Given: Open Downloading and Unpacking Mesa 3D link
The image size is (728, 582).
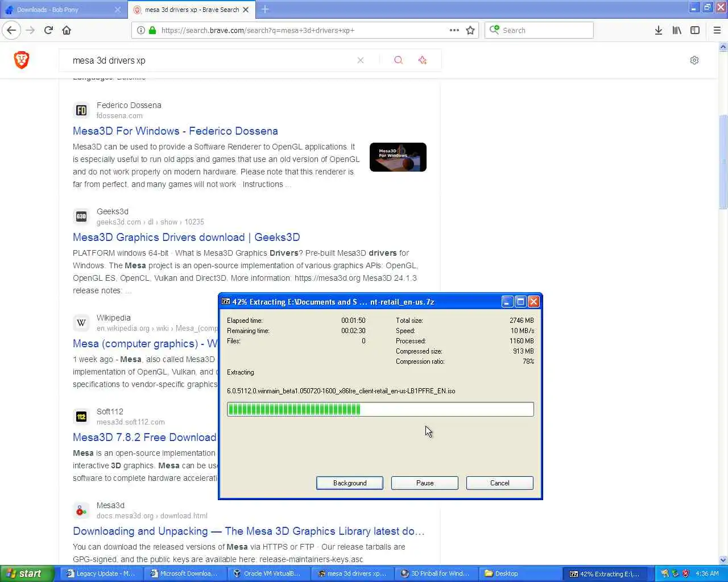Looking at the screenshot, I should tap(249, 531).
